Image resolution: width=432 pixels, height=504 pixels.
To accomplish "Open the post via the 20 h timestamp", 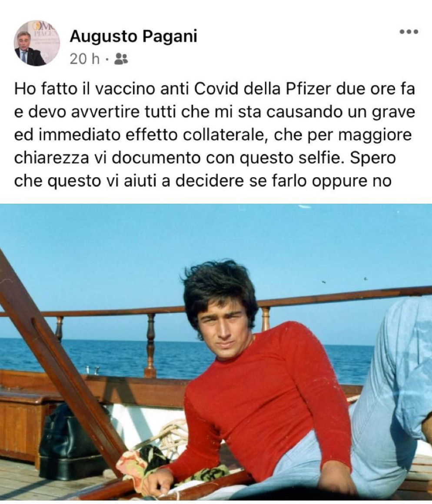I will click(85, 59).
